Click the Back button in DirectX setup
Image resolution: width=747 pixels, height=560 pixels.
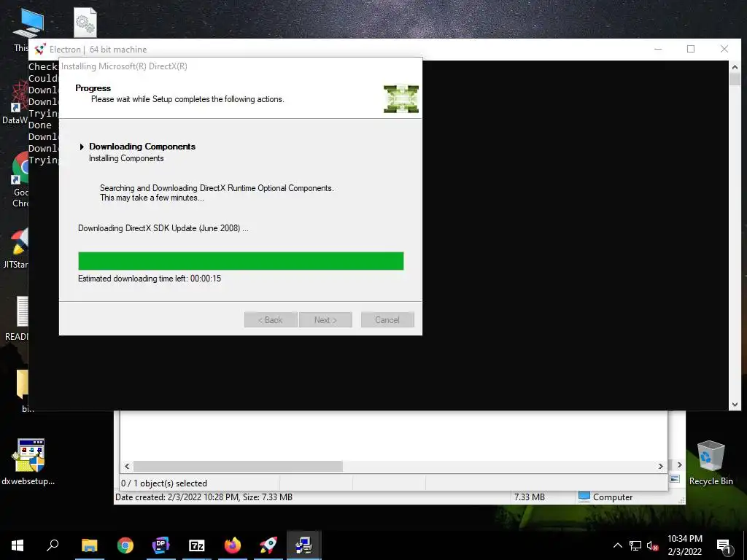click(271, 319)
